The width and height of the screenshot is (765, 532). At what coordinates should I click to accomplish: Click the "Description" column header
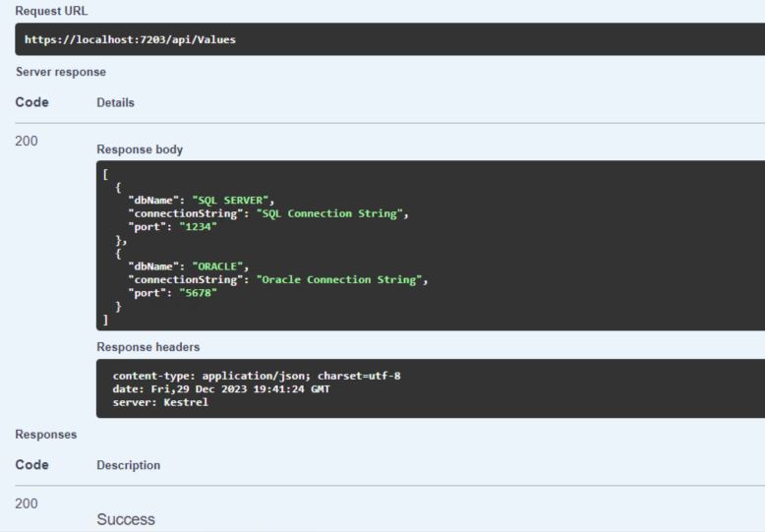128,465
